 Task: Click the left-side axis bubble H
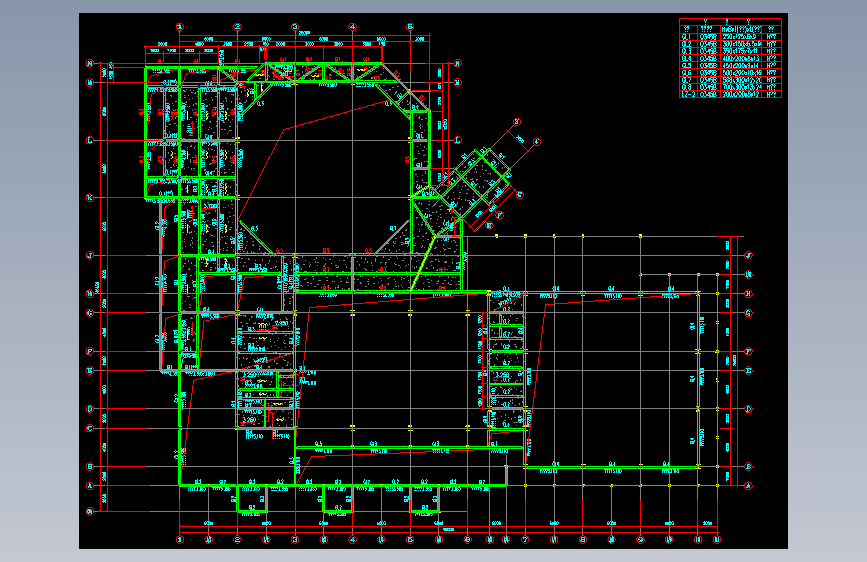click(x=90, y=294)
